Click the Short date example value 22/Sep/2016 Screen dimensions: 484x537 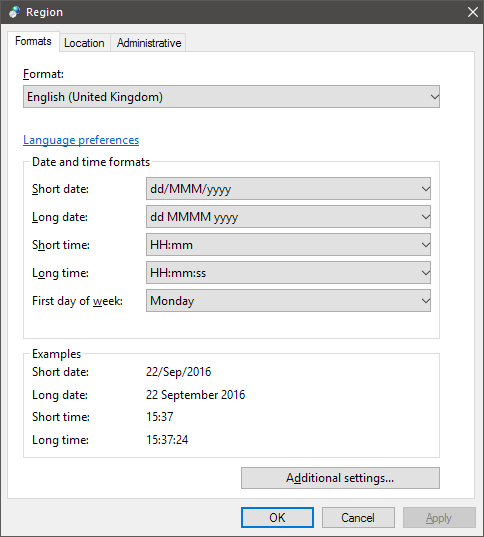tap(178, 372)
